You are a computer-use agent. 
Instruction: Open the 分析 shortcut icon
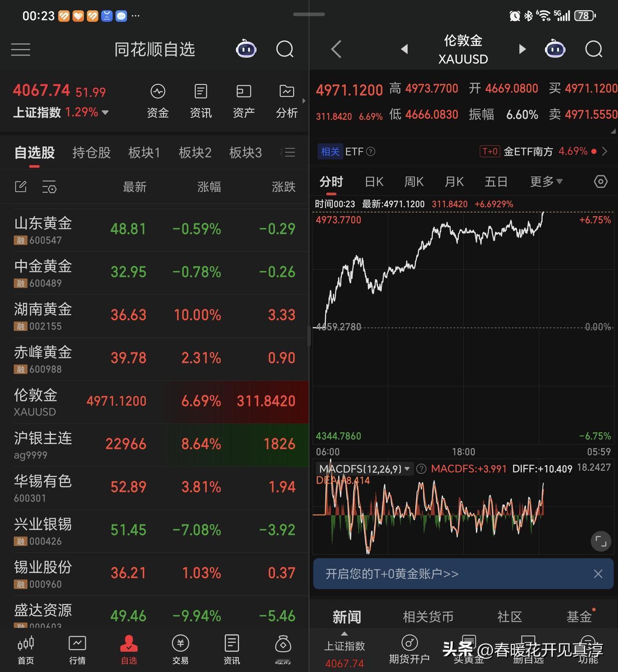tap(287, 101)
